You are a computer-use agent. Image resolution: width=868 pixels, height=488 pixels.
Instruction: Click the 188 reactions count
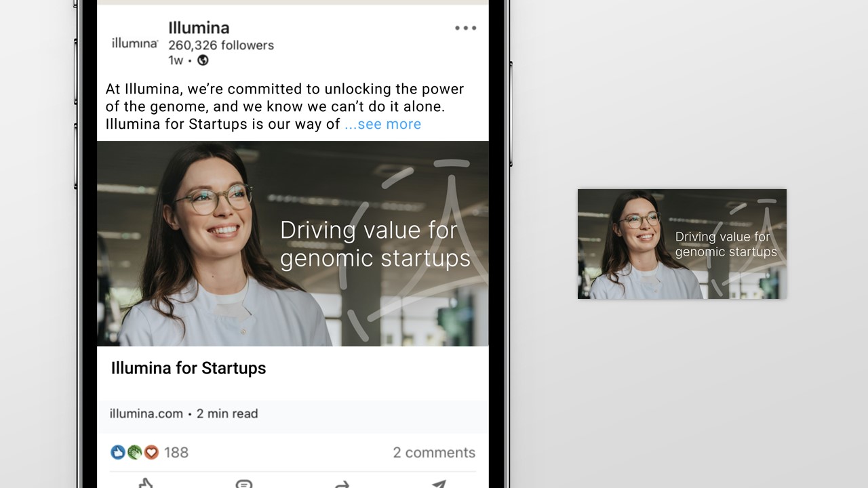click(176, 453)
